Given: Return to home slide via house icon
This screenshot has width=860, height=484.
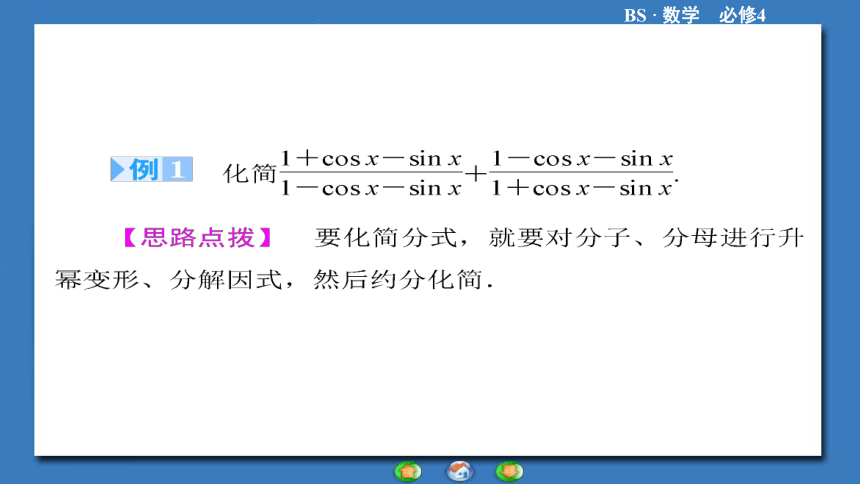Looking at the screenshot, I should click(x=459, y=471).
